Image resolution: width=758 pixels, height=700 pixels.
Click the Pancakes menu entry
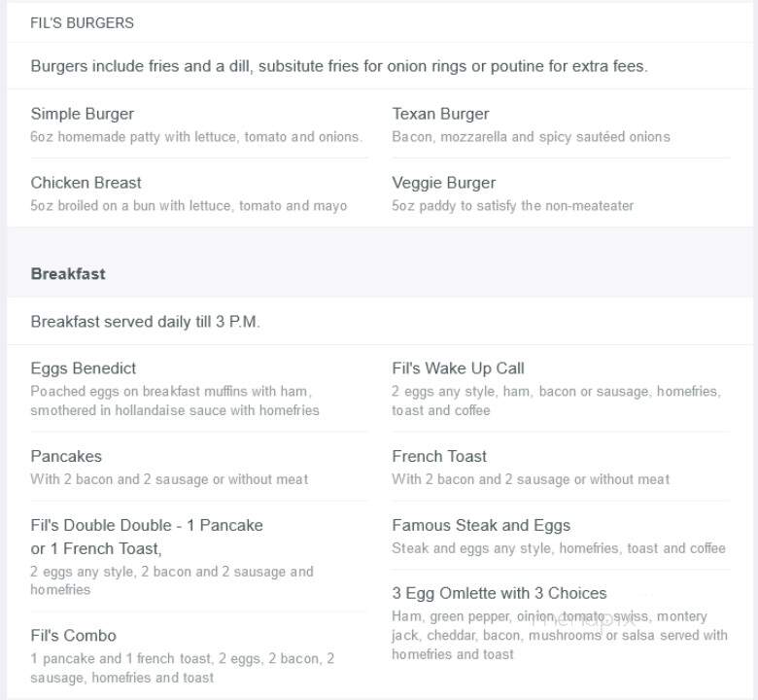[66, 456]
